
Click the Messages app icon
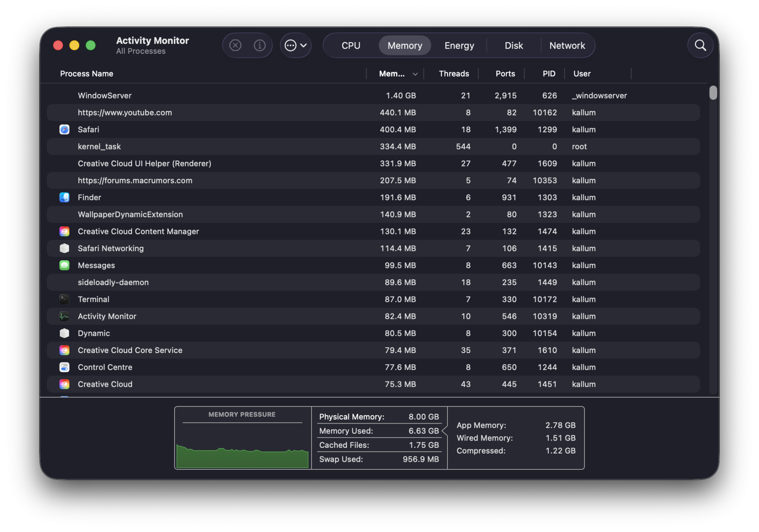coord(65,265)
